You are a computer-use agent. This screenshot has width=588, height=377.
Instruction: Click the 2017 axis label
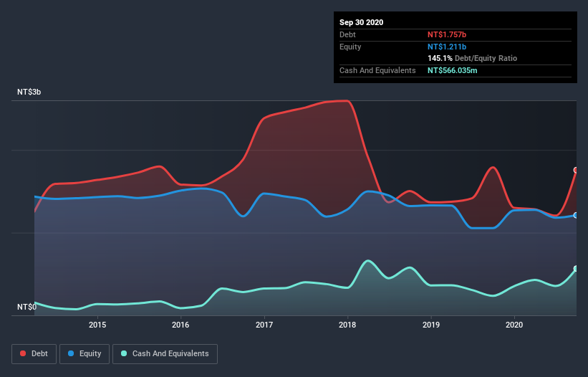(x=264, y=325)
